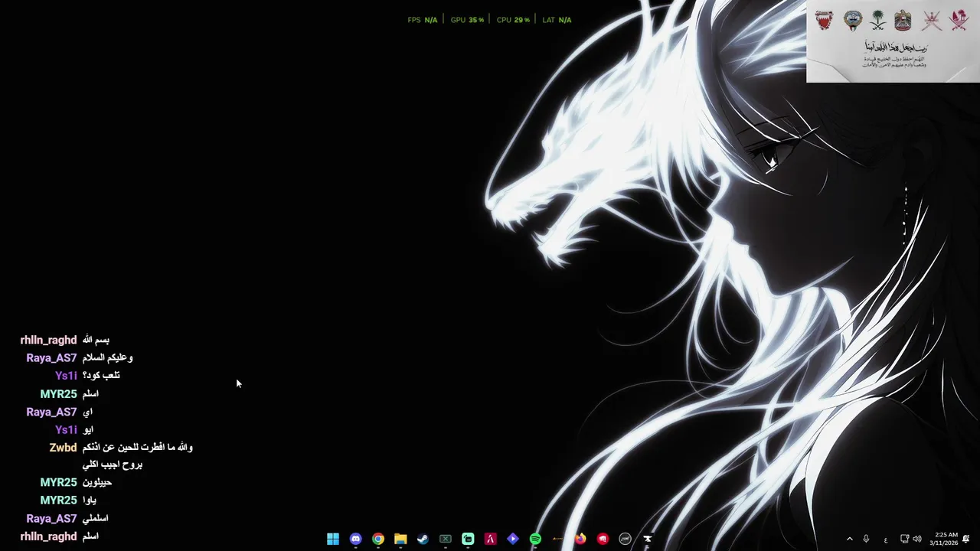Viewport: 980px width, 551px height.
Task: Open the white anvil taskbar app
Action: [x=648, y=539]
